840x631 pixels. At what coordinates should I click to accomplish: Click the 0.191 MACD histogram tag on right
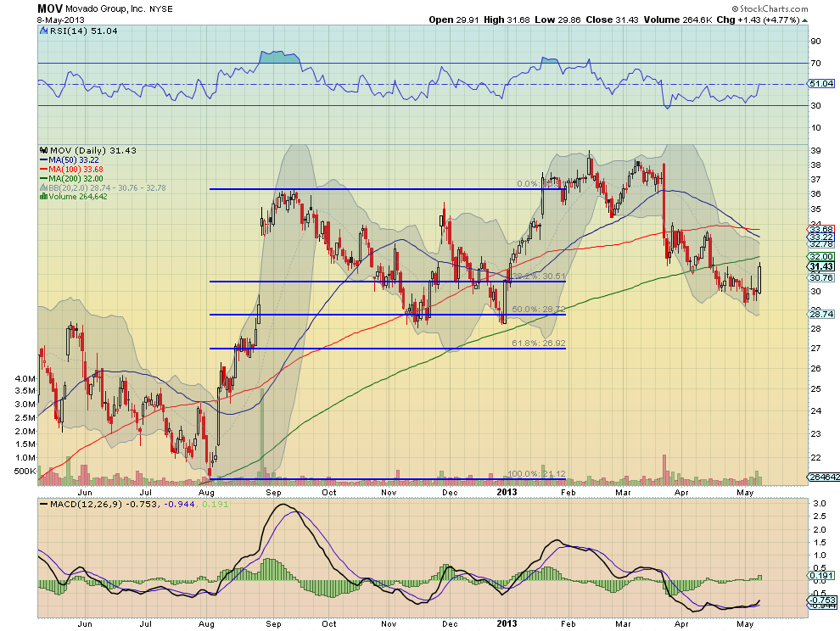coord(820,576)
